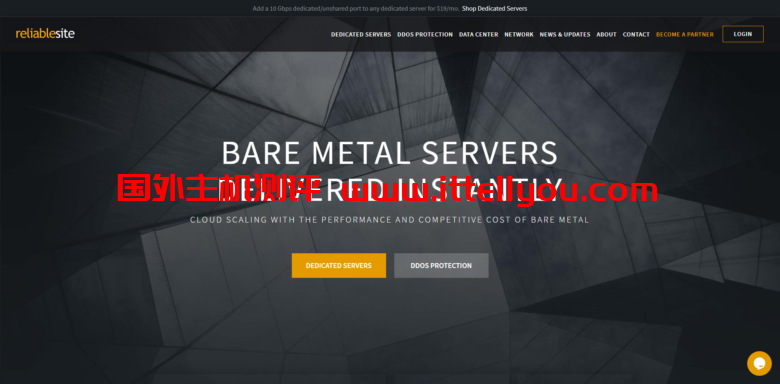
Task: Follow the Become a Partner link
Action: coord(684,34)
